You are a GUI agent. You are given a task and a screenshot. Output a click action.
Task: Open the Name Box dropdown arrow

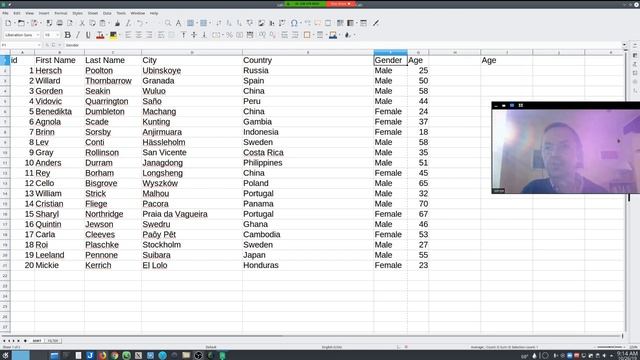click(39, 45)
